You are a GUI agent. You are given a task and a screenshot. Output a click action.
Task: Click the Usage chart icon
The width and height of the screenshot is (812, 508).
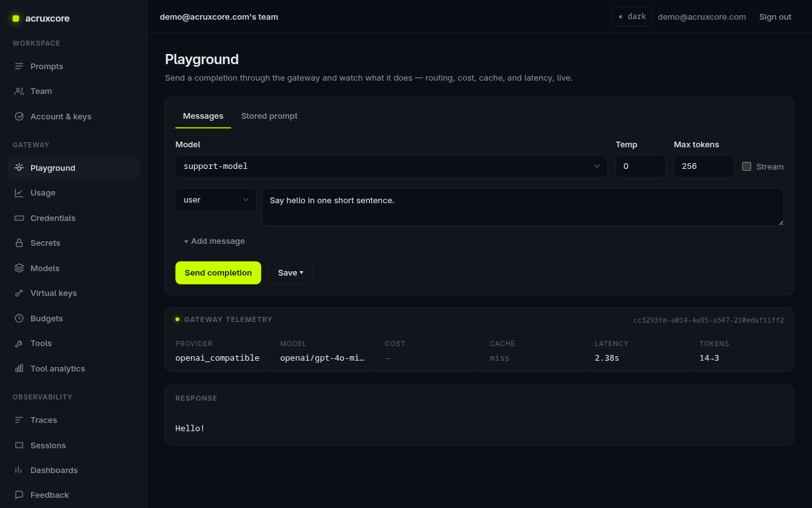pos(19,192)
